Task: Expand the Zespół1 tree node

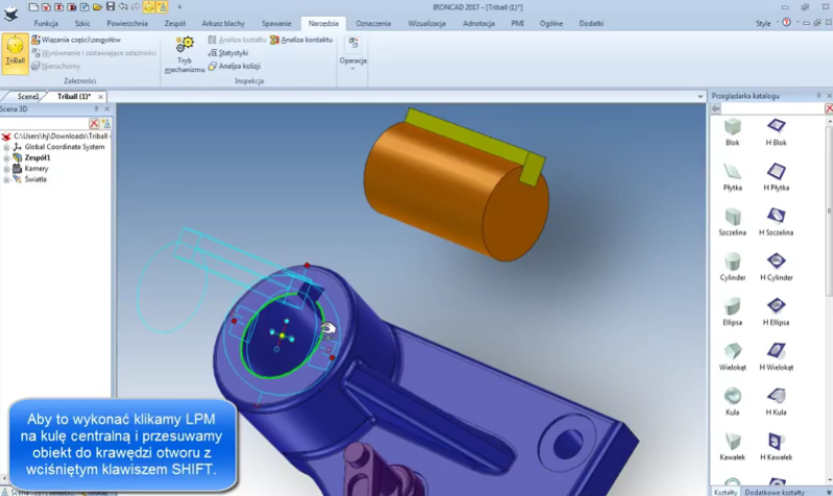Action: click(x=6, y=158)
